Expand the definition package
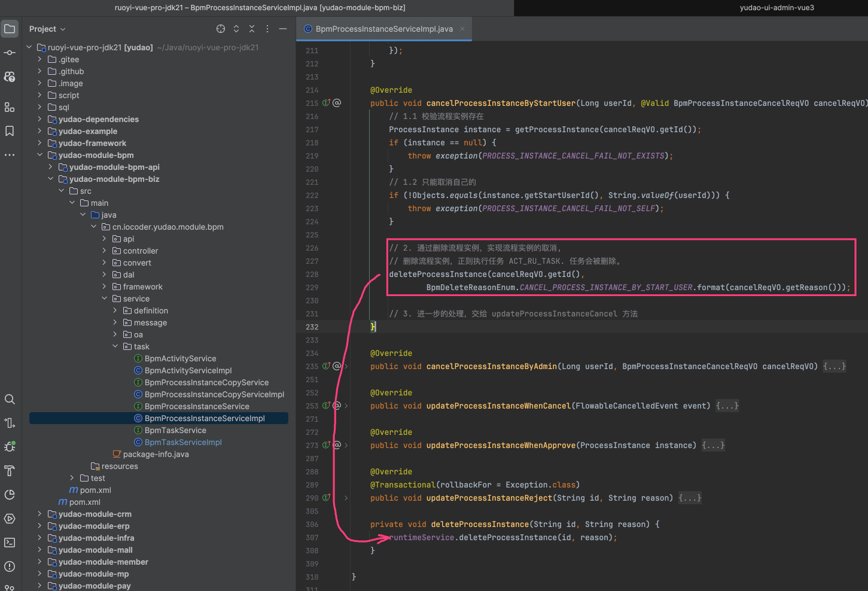868x591 pixels. click(x=115, y=310)
